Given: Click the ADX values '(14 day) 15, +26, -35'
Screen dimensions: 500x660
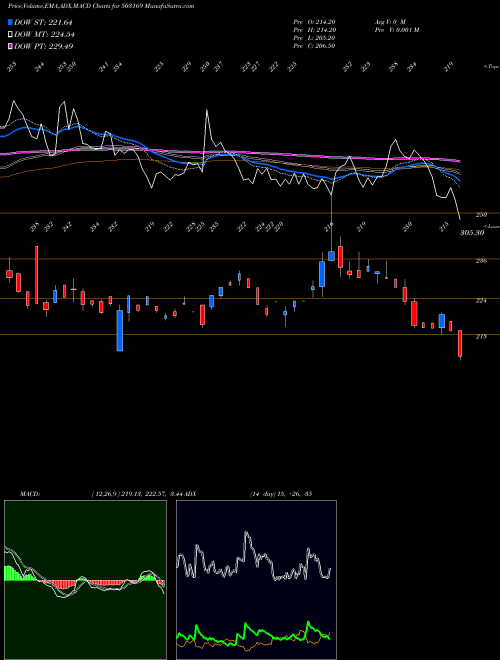Looking at the screenshot, I should [x=281, y=494].
